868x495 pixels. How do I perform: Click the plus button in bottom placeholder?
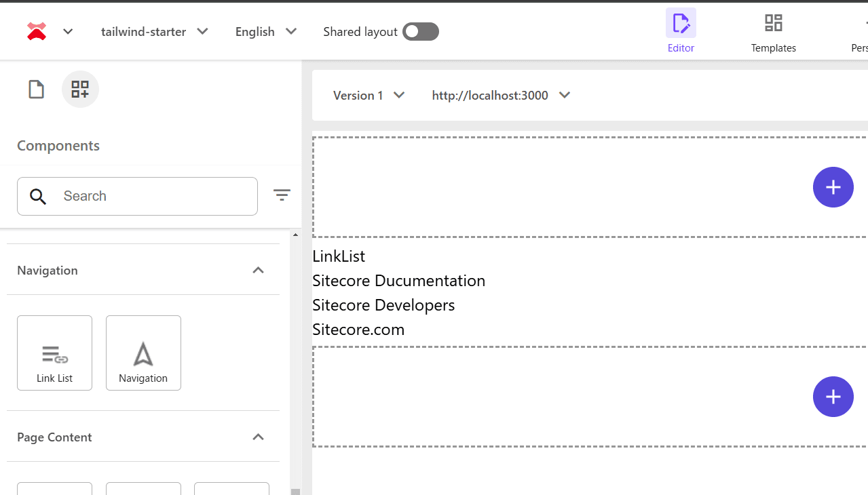833,397
